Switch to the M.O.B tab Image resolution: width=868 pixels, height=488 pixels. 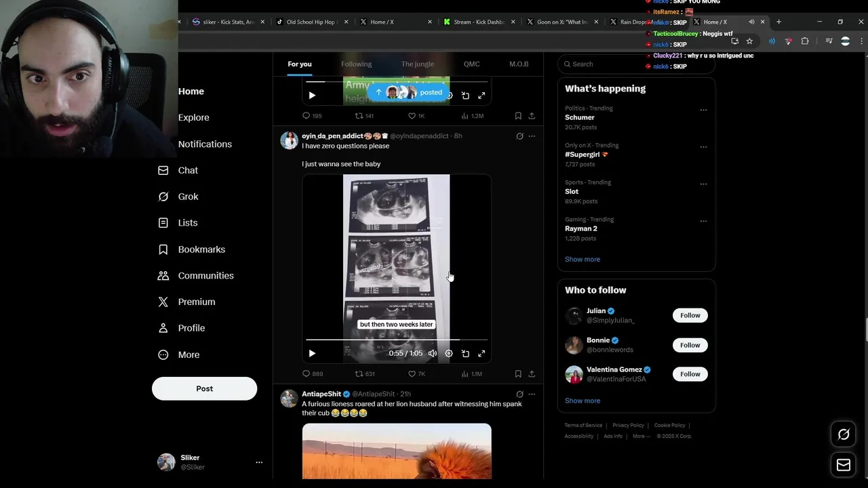pyautogui.click(x=519, y=64)
